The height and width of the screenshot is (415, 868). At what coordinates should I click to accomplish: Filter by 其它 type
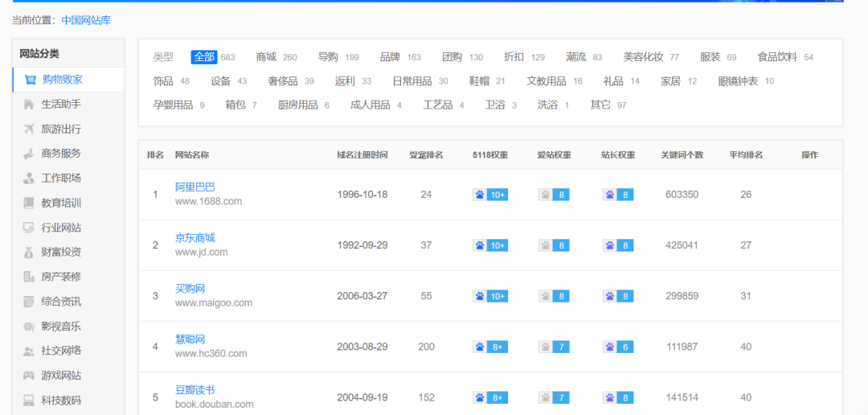point(600,105)
